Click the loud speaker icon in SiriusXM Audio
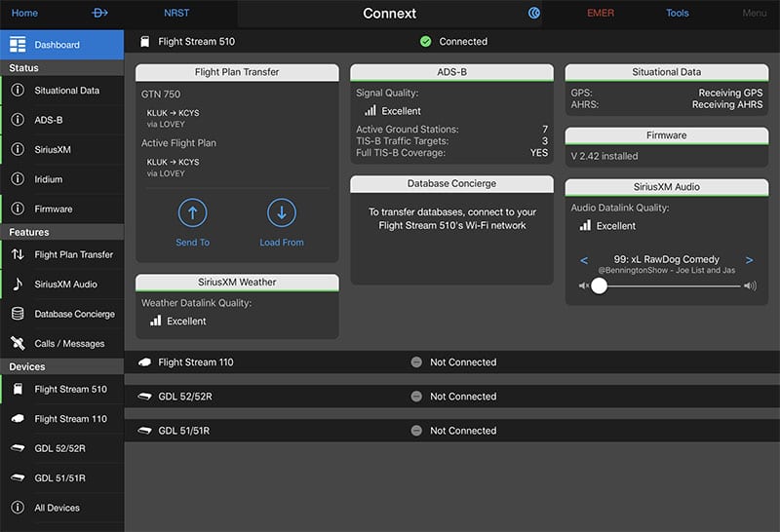The image size is (780, 532). [750, 285]
